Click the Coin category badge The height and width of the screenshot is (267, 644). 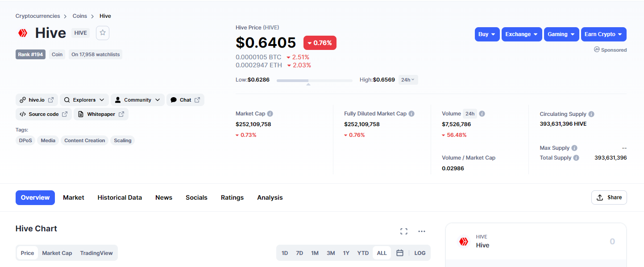pyautogui.click(x=57, y=54)
